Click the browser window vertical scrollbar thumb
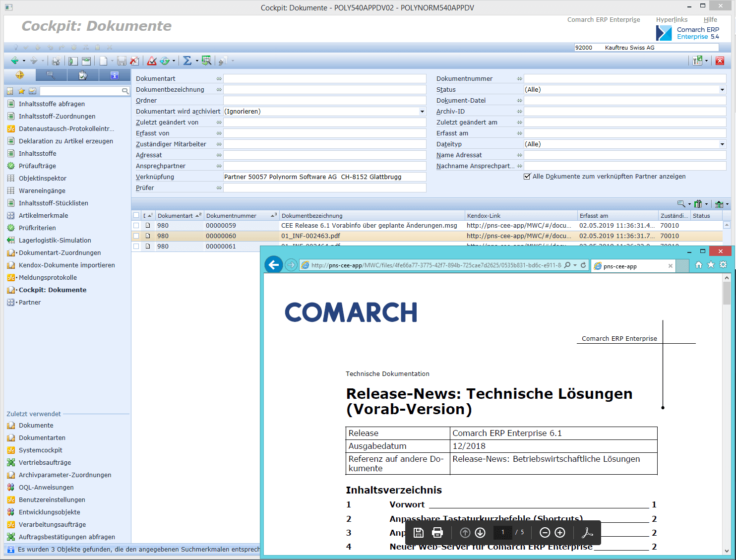The height and width of the screenshot is (560, 736). (x=727, y=293)
